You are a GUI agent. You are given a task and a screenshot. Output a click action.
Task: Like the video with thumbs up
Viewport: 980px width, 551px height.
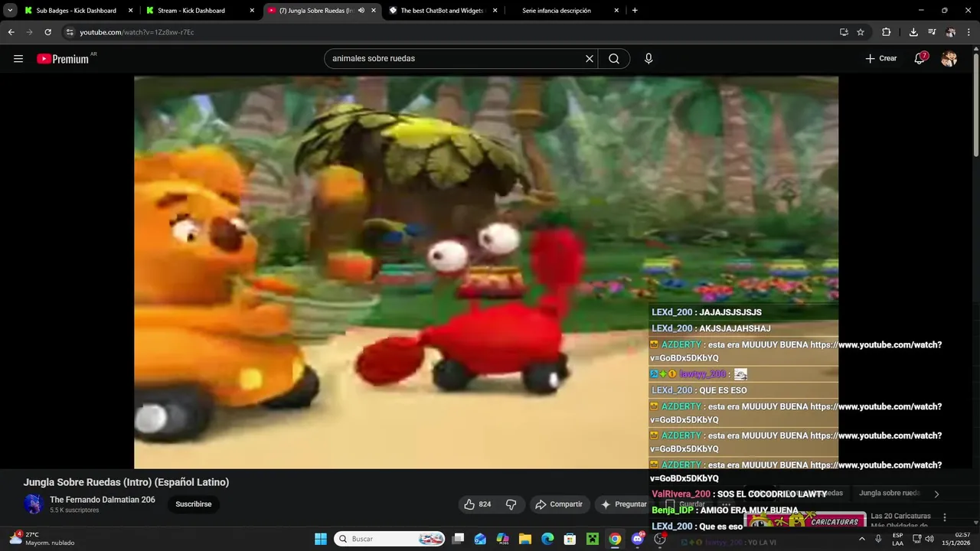point(477,504)
